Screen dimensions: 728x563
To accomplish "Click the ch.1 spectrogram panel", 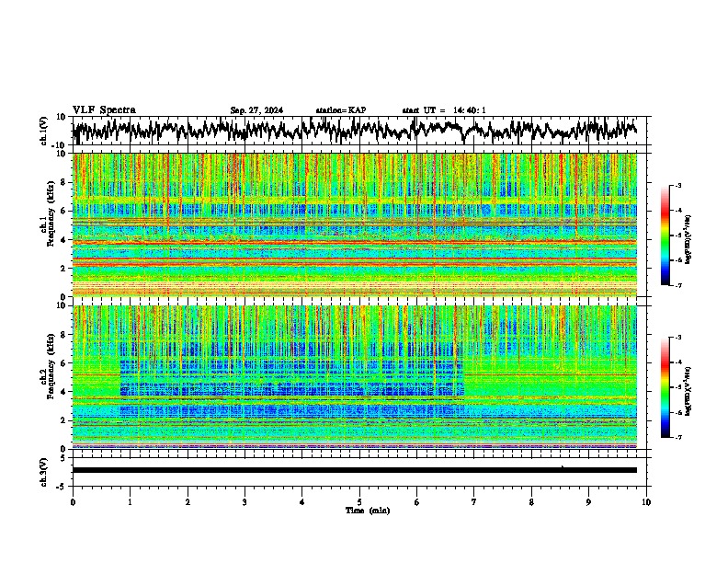I will (355, 224).
